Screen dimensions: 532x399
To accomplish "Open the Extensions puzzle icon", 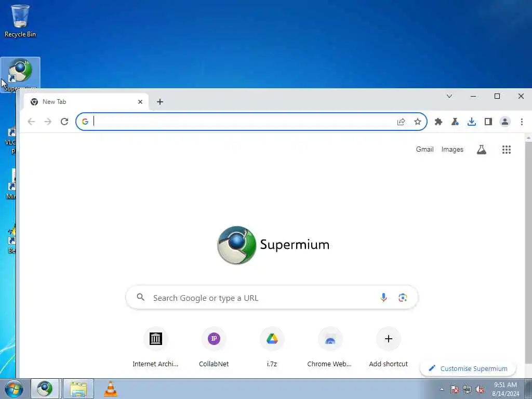I will pos(438,122).
